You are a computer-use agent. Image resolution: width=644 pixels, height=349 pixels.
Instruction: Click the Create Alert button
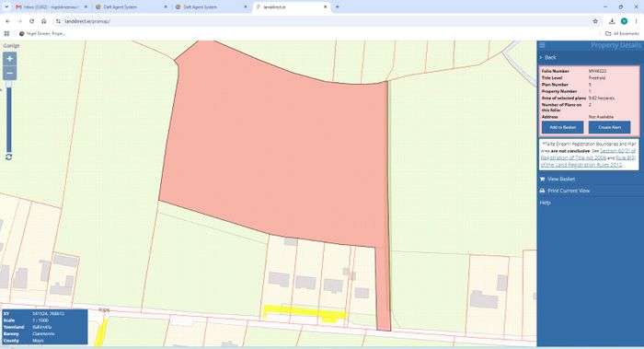609,127
